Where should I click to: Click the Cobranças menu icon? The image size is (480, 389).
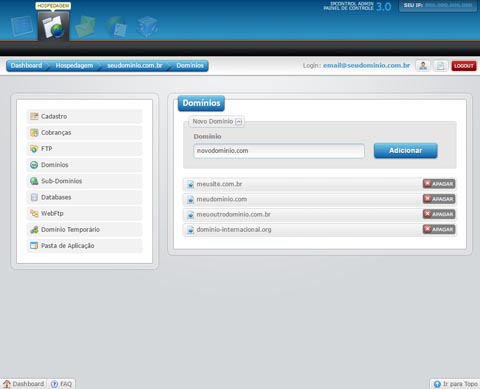pos(34,133)
